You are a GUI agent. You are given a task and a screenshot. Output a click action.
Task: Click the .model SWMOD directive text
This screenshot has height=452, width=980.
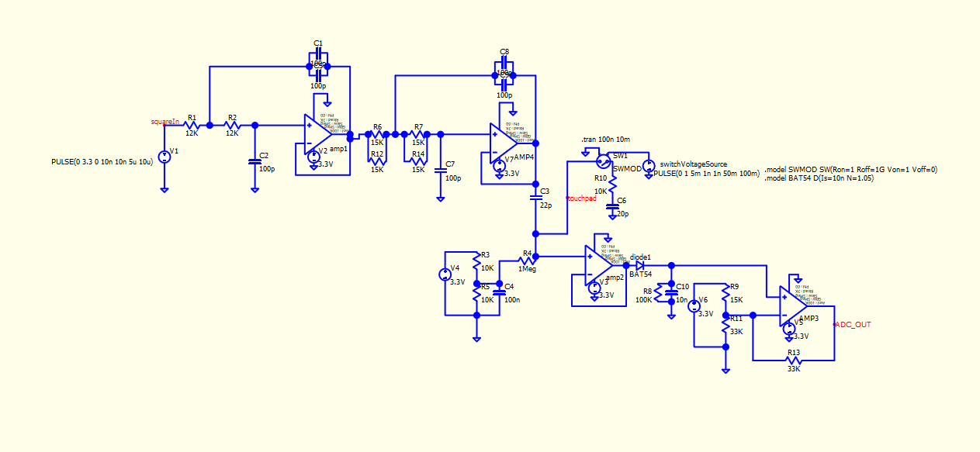point(851,169)
